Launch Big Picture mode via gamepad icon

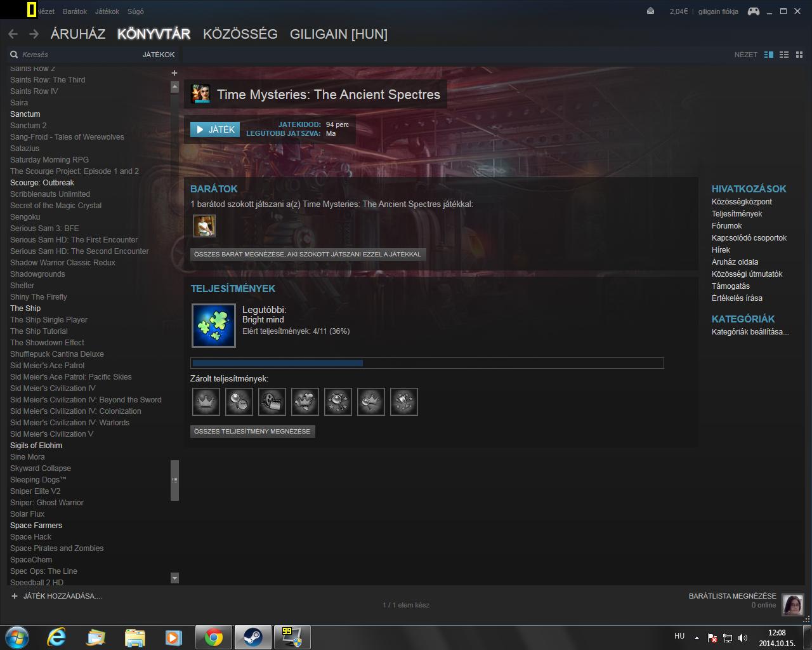(753, 11)
